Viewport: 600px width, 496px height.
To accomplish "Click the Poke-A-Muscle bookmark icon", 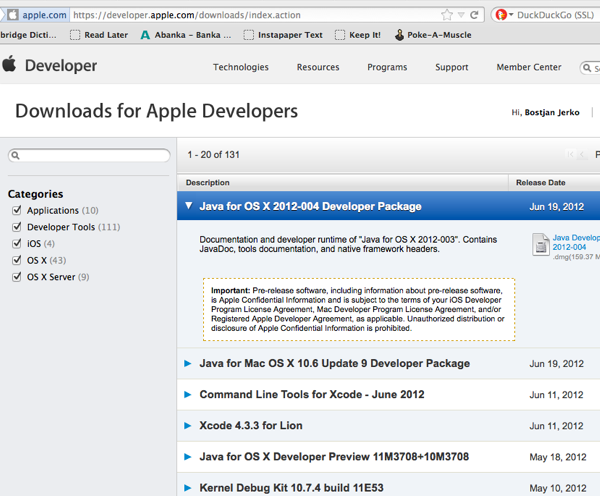I will (x=399, y=35).
